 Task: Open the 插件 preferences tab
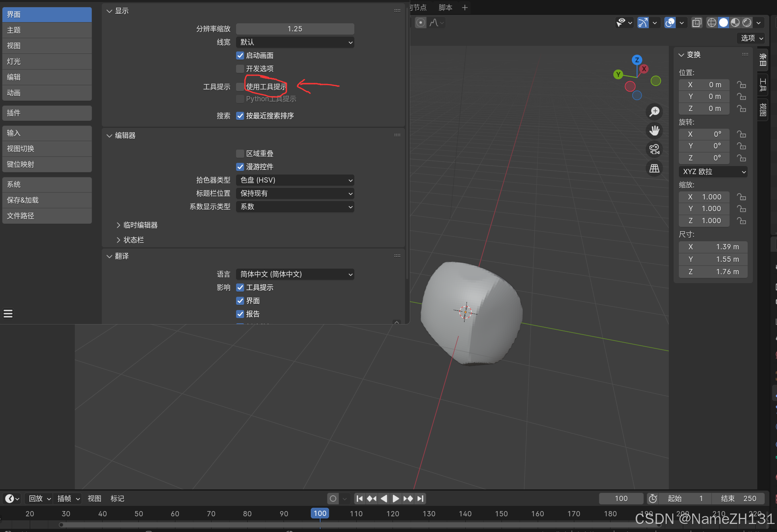47,113
